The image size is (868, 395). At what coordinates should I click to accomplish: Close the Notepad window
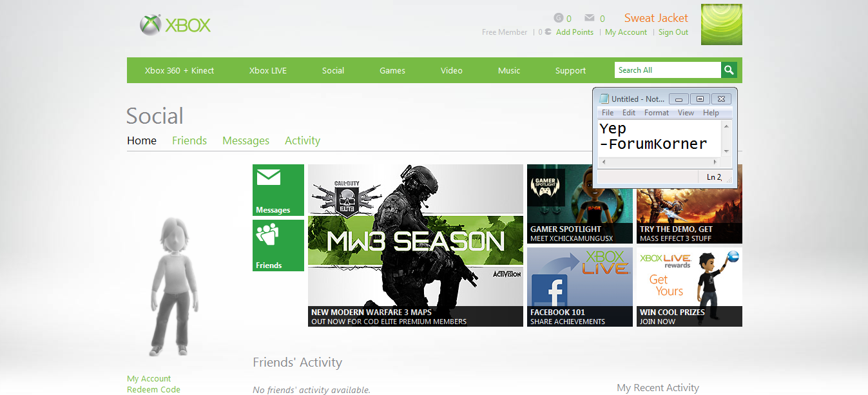click(721, 99)
